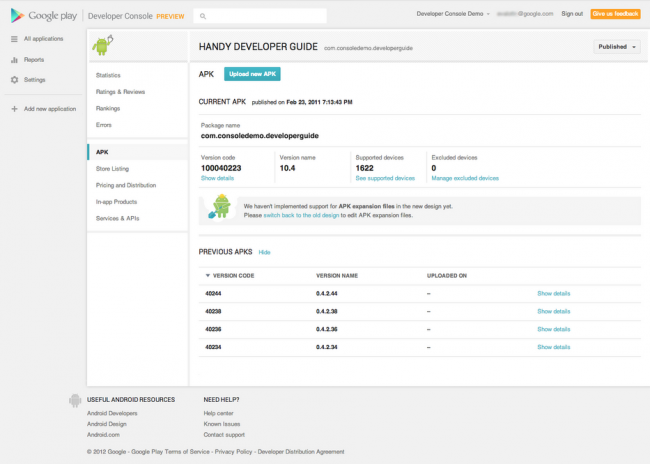Expand the Developer Console Demo account dropdown
Image resolution: width=650 pixels, height=464 pixels.
tap(453, 14)
